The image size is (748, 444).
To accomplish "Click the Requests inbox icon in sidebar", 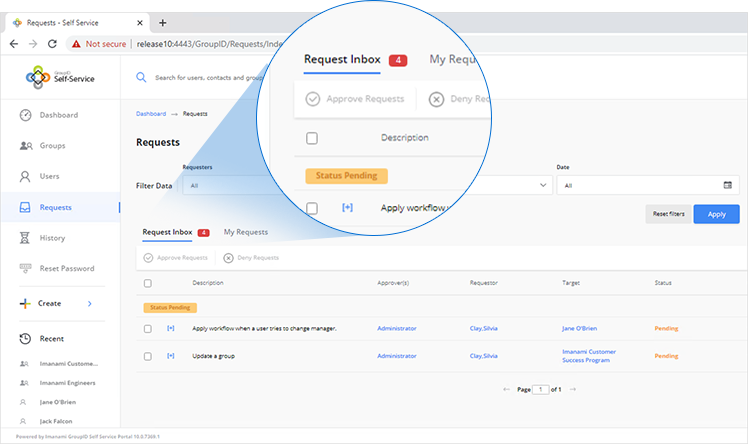I will [x=25, y=207].
